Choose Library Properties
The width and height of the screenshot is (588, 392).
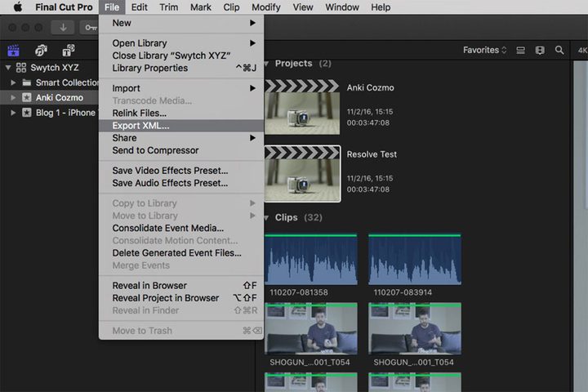[x=181, y=68]
